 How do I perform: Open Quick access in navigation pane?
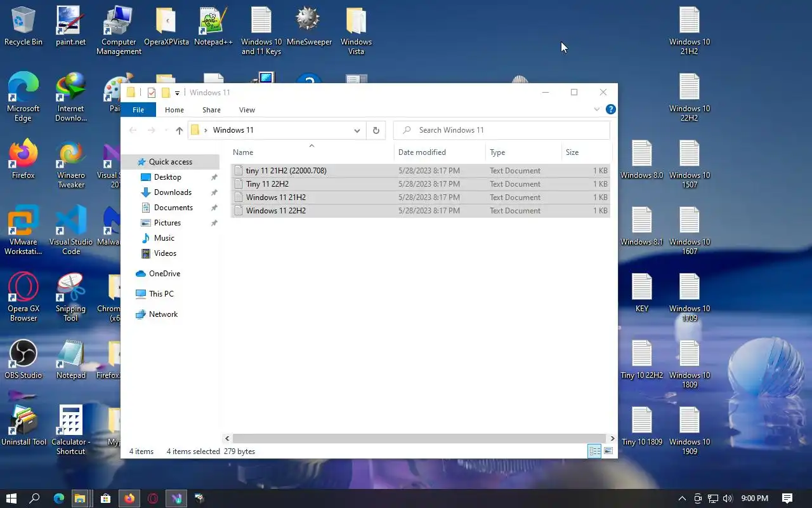(170, 162)
